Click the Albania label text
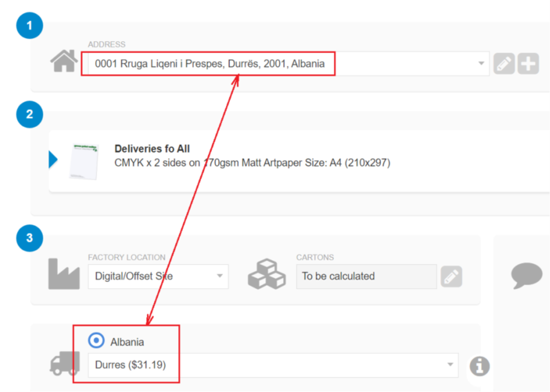Screen dimensions: 550x392 [x=127, y=342]
